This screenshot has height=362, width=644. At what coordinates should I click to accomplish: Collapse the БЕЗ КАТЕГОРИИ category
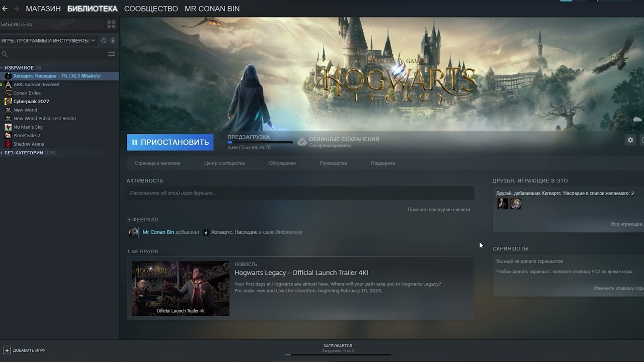pos(24,153)
